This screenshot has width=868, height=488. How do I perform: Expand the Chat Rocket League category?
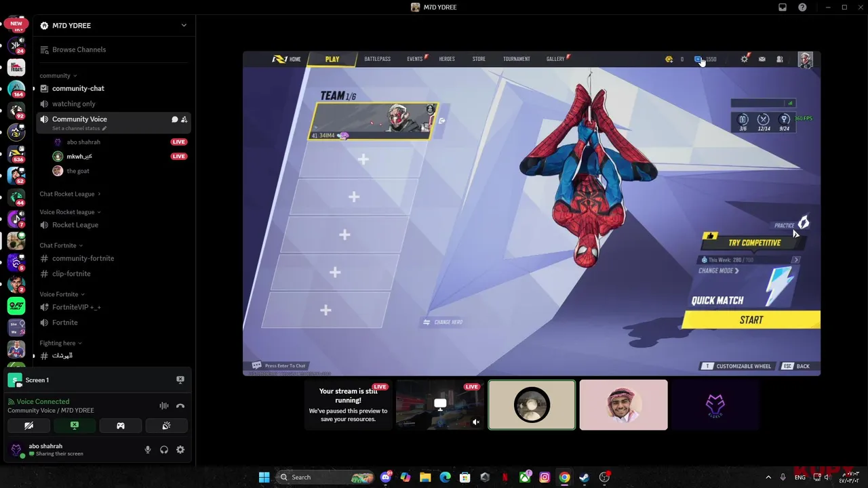tap(70, 194)
